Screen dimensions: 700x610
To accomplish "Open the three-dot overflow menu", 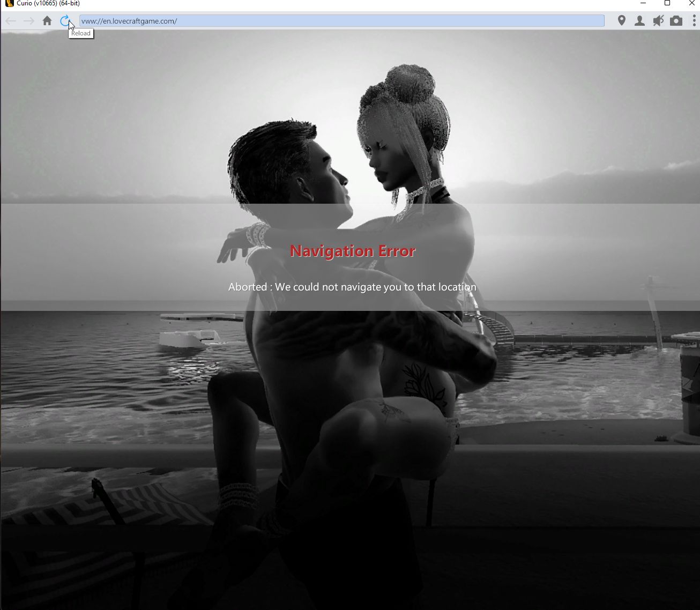I will point(694,21).
